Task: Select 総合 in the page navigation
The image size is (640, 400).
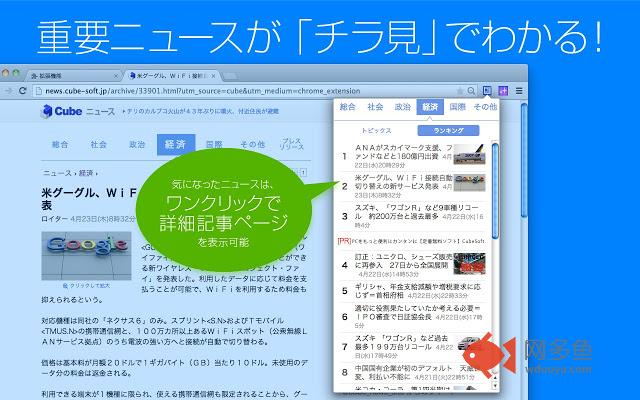Action: pos(60,144)
